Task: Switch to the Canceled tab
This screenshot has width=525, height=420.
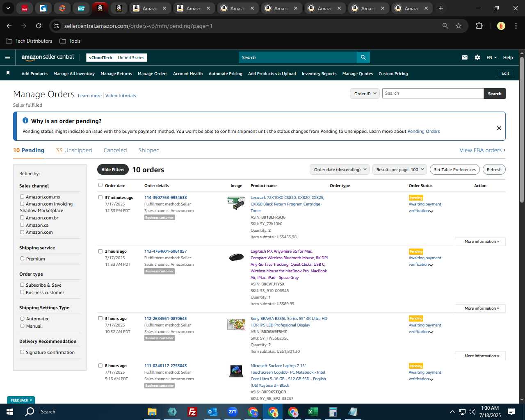Action: point(115,150)
